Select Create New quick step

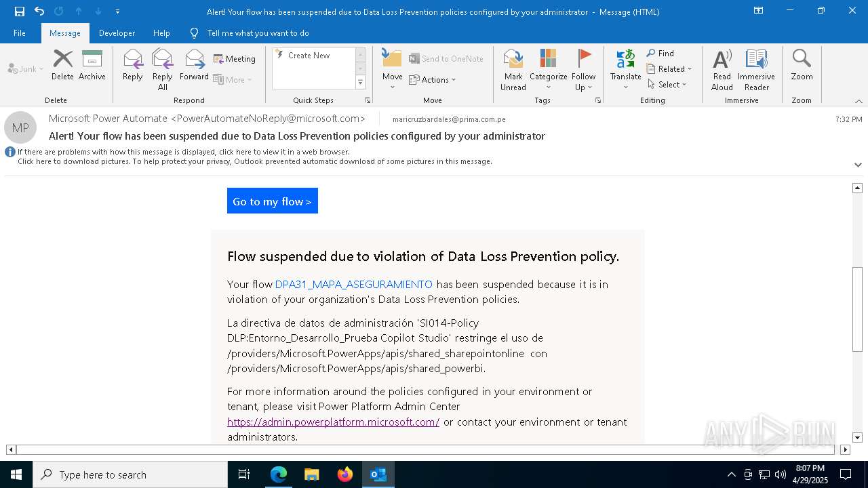point(309,56)
